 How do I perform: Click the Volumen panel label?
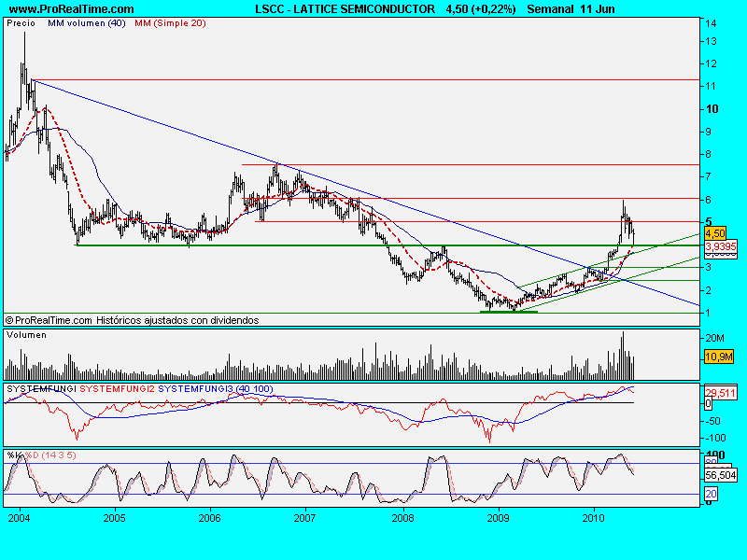point(27,335)
